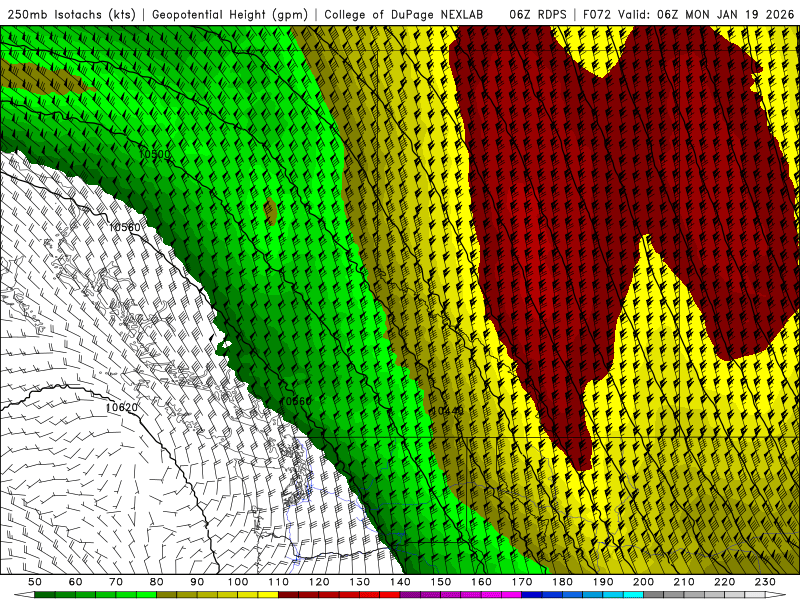800x600 pixels.
Task: Click the 210 knot label on the color scale
Action: 684,582
